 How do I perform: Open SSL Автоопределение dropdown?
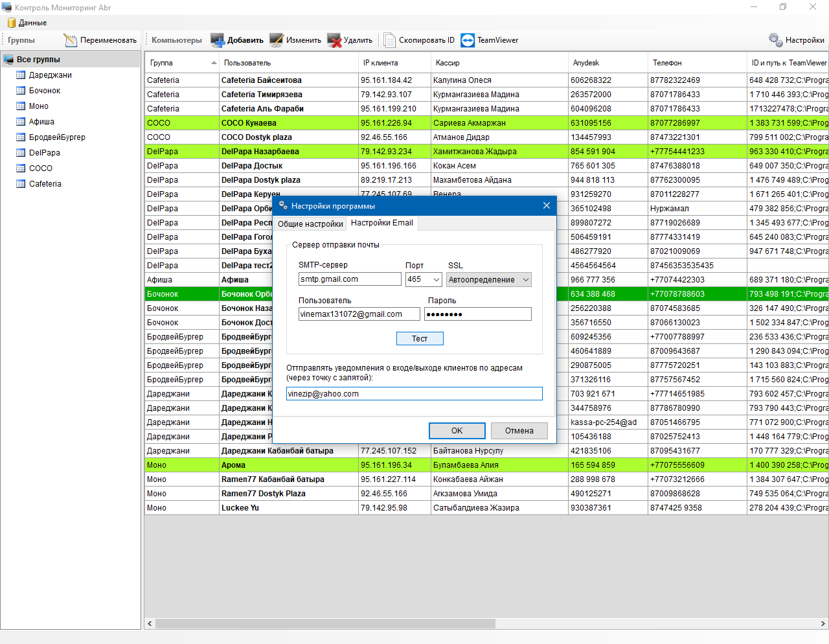(489, 280)
